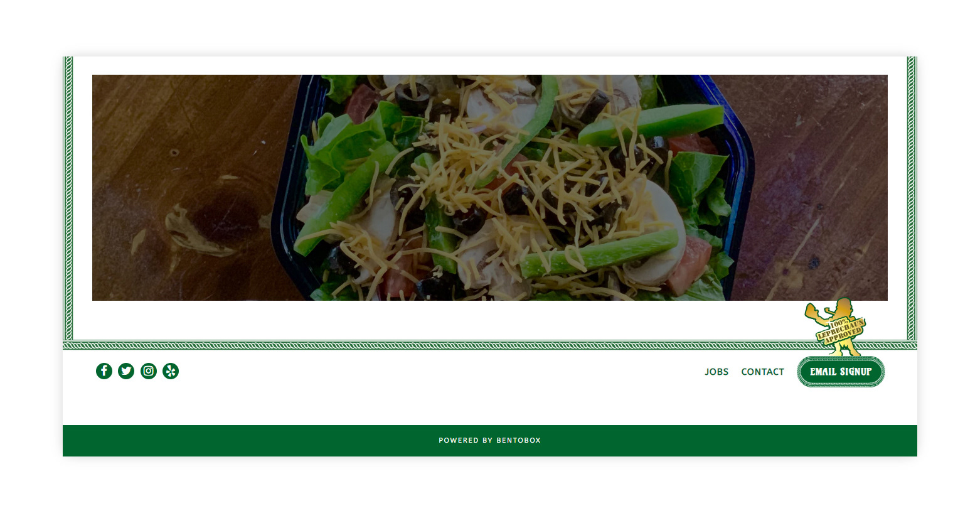This screenshot has width=980, height=513.
Task: Click the salad photo banner
Action: point(489,188)
